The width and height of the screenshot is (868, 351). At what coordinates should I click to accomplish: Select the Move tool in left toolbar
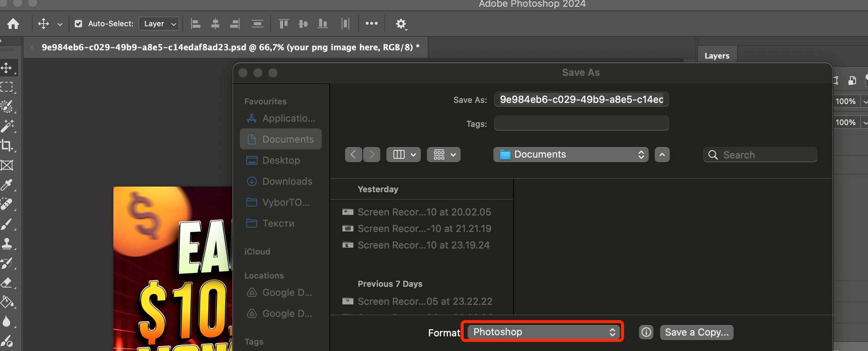point(7,68)
